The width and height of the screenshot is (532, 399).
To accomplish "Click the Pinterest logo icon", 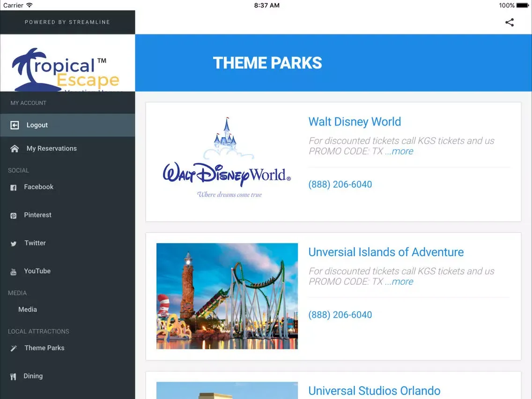I will point(13,216).
